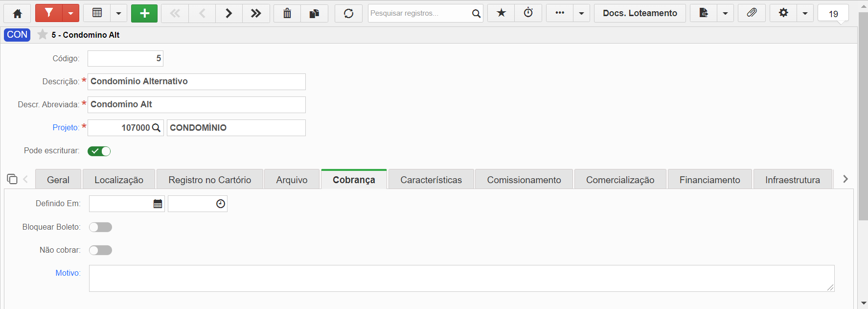
Task: Mark record as favorite star beside title
Action: (43, 34)
